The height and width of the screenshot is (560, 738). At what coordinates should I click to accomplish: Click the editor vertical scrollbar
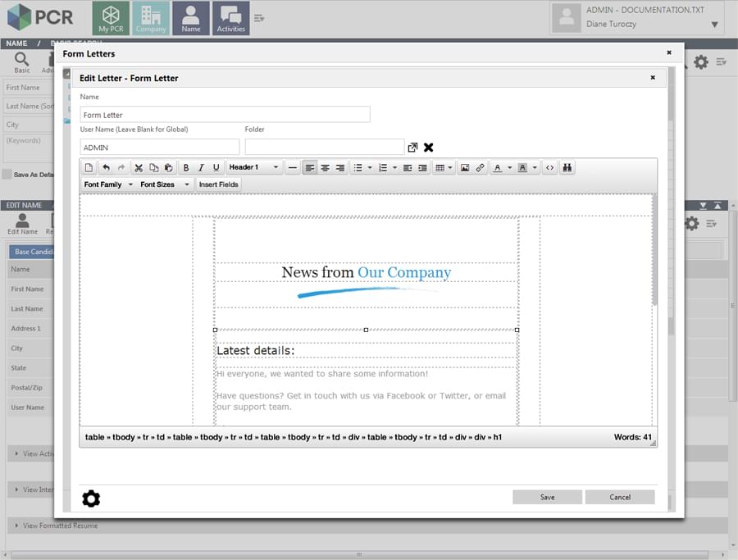[654, 250]
